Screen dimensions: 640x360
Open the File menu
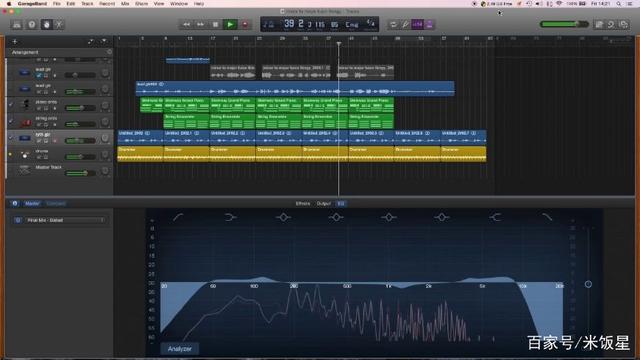(x=57, y=4)
